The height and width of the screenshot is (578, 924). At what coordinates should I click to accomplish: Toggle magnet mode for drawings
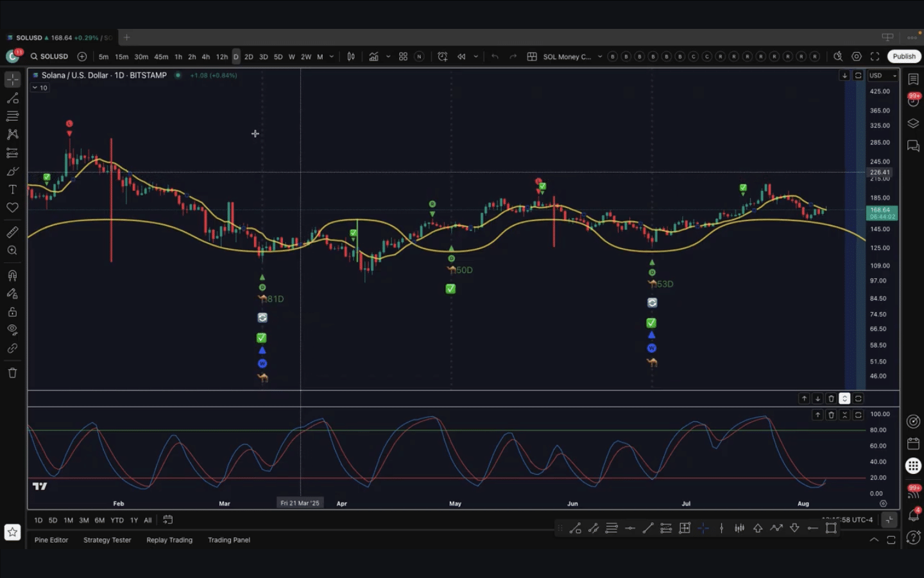pyautogui.click(x=12, y=276)
